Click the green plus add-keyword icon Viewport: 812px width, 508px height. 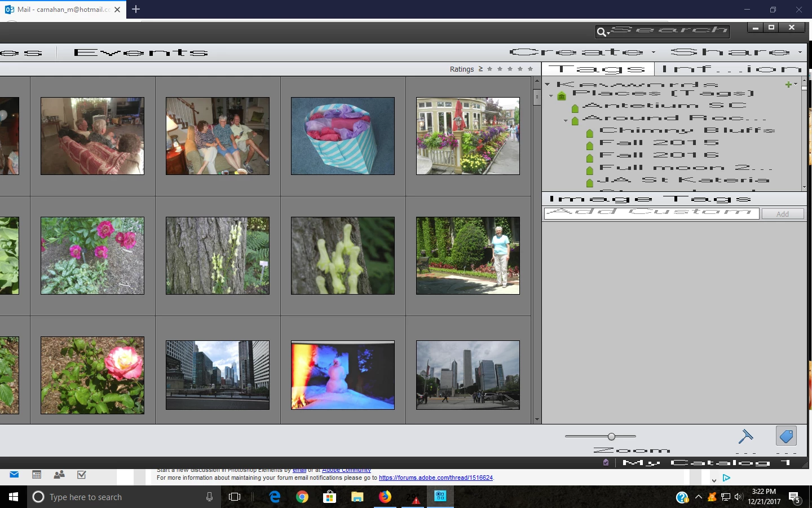tap(788, 85)
